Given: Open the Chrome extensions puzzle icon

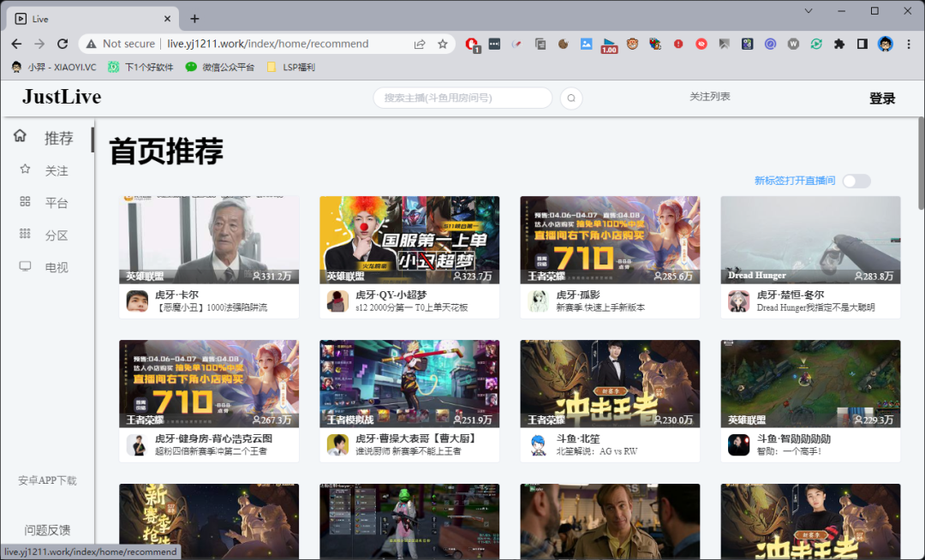Looking at the screenshot, I should click(838, 44).
